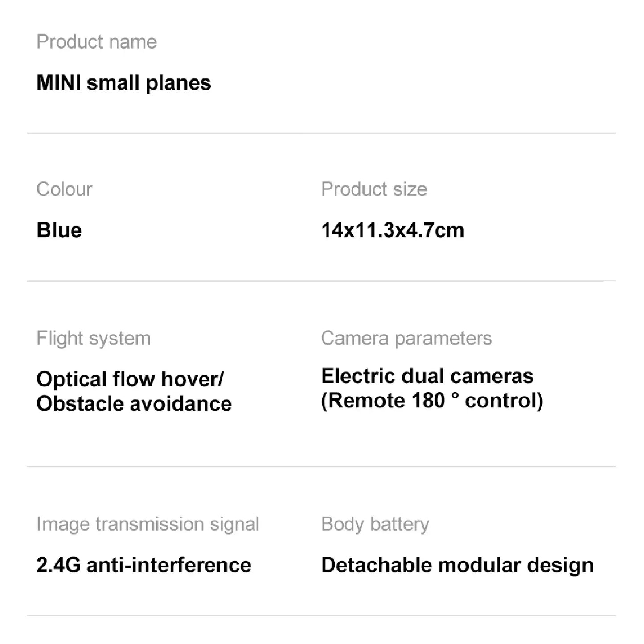
Task: Click the Image transmission signal label
Action: click(148, 524)
